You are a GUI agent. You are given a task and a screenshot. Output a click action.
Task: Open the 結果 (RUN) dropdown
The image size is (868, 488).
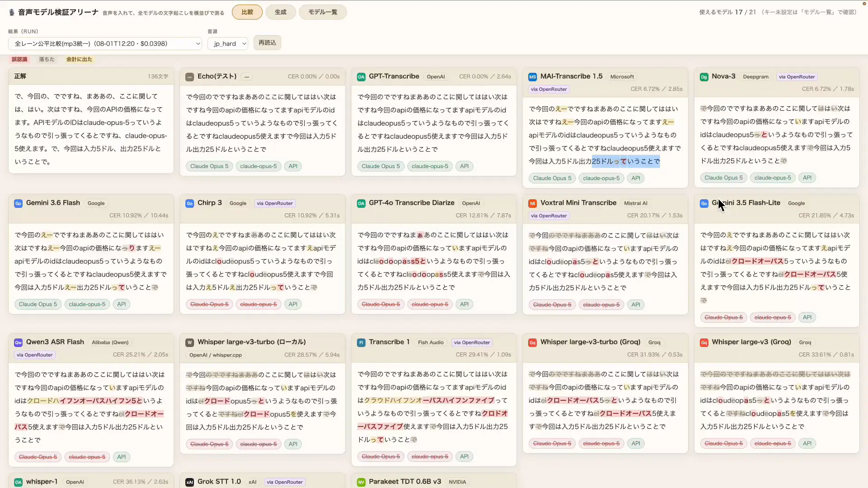click(x=105, y=43)
